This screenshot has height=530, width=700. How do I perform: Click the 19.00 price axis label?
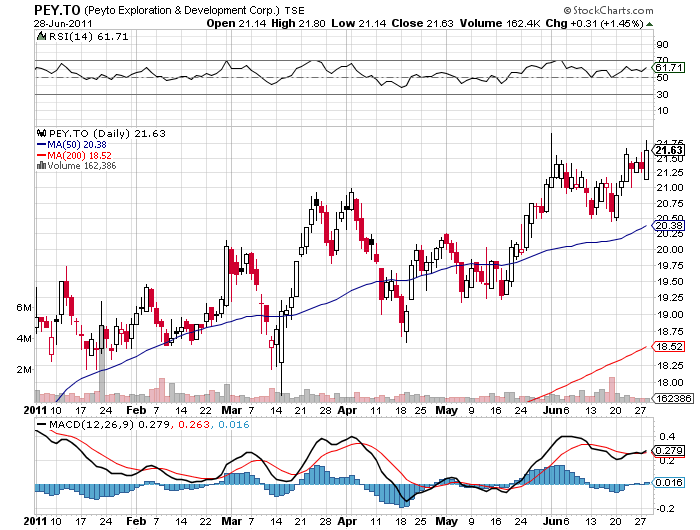coord(670,315)
